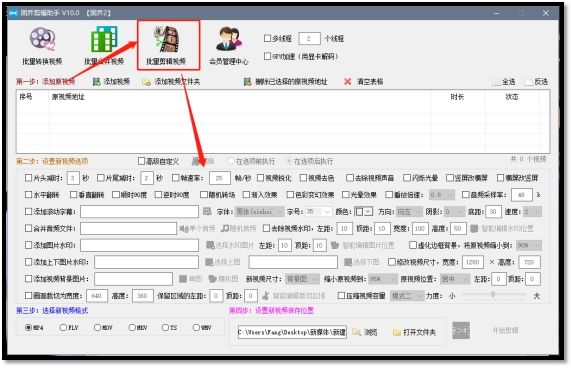Click 智能编辑水印位置 smart watermark position
The height and width of the screenshot is (368, 571).
point(502,229)
